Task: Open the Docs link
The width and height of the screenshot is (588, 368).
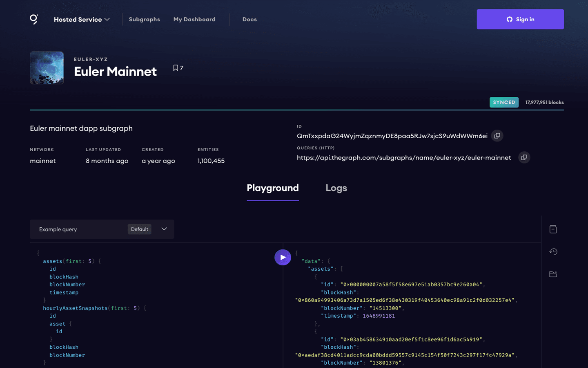Action: [x=249, y=19]
